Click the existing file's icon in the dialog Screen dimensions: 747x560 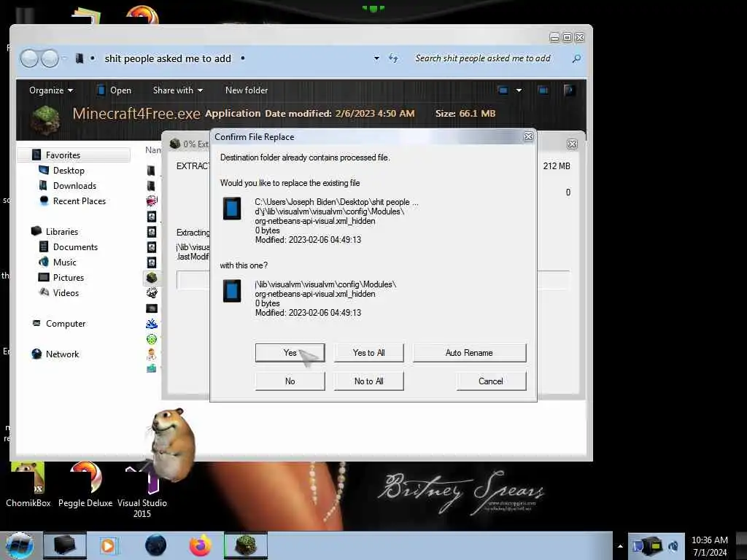232,209
